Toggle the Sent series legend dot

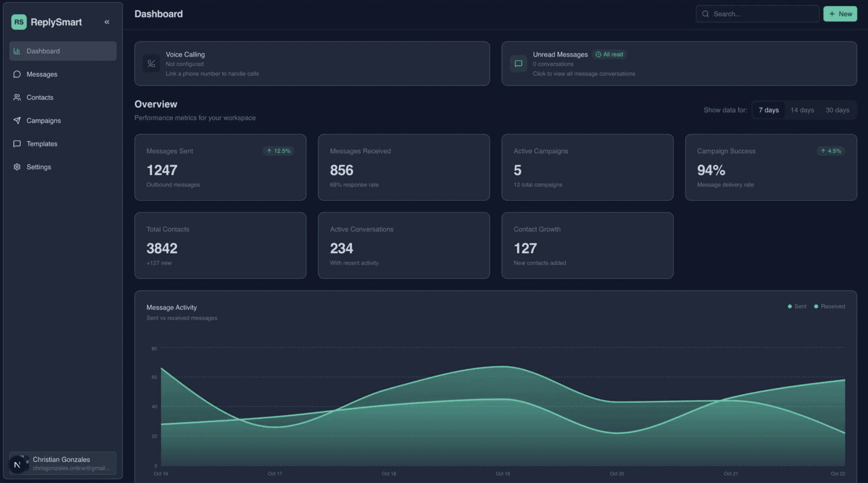pos(789,306)
